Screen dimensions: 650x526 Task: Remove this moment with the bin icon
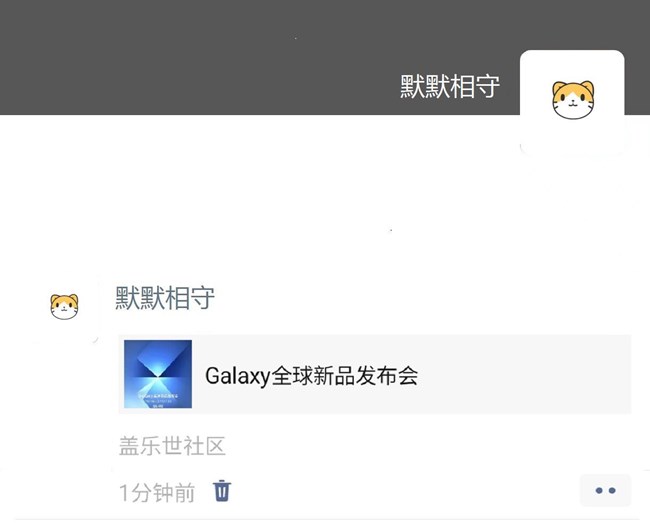(x=222, y=491)
